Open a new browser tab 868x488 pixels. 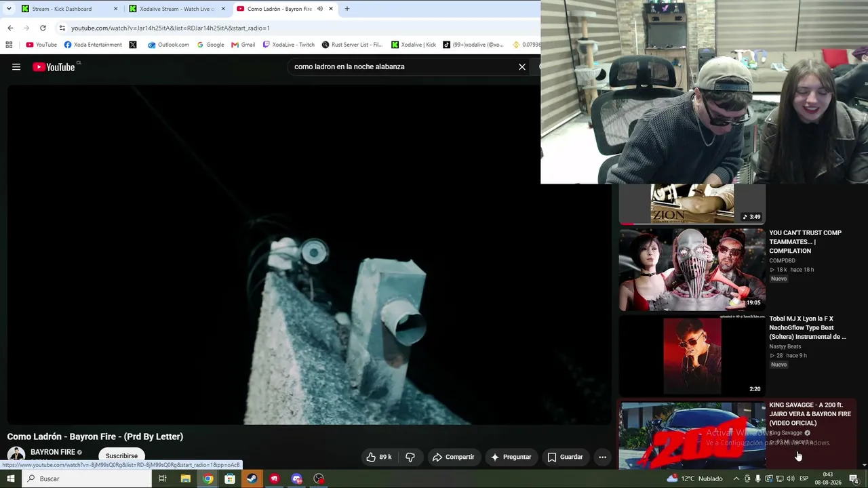pos(347,9)
